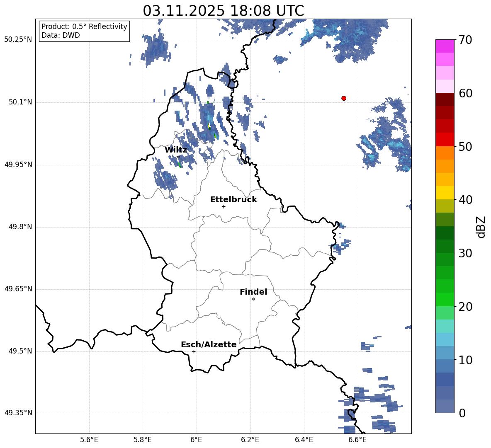Click the 60 tick label on colorbar
491x448 pixels.
(465, 93)
